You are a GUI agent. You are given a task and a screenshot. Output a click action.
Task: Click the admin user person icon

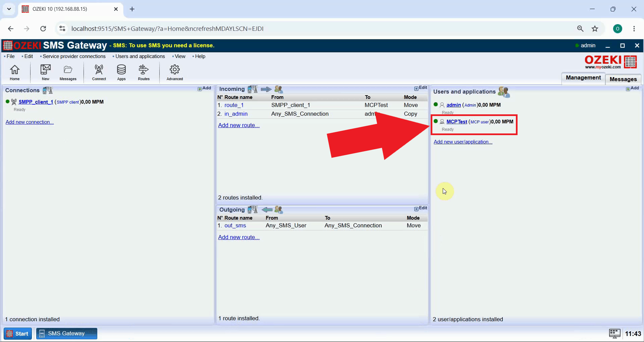[x=442, y=105]
